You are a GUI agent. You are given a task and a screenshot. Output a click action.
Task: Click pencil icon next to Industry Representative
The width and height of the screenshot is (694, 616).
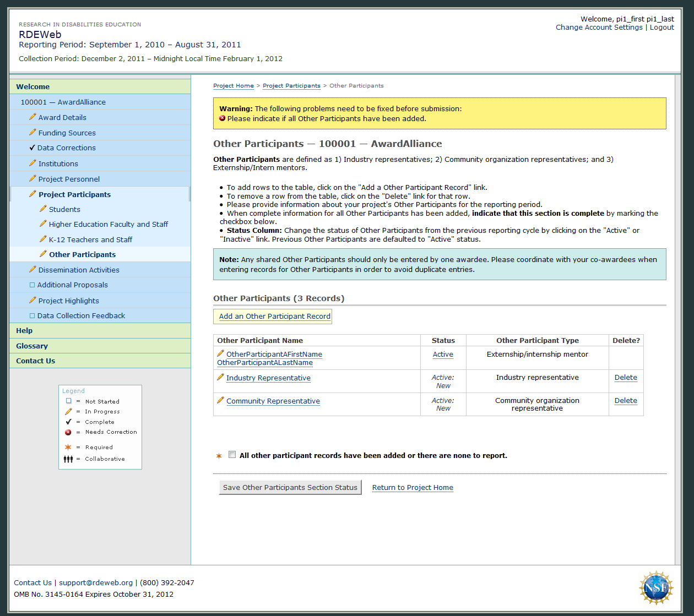click(x=220, y=377)
